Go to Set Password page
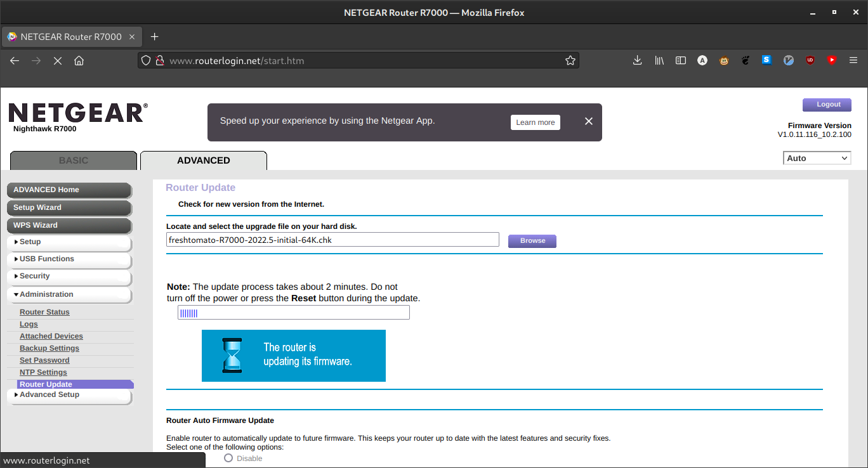Image resolution: width=868 pixels, height=468 pixels. coord(44,360)
